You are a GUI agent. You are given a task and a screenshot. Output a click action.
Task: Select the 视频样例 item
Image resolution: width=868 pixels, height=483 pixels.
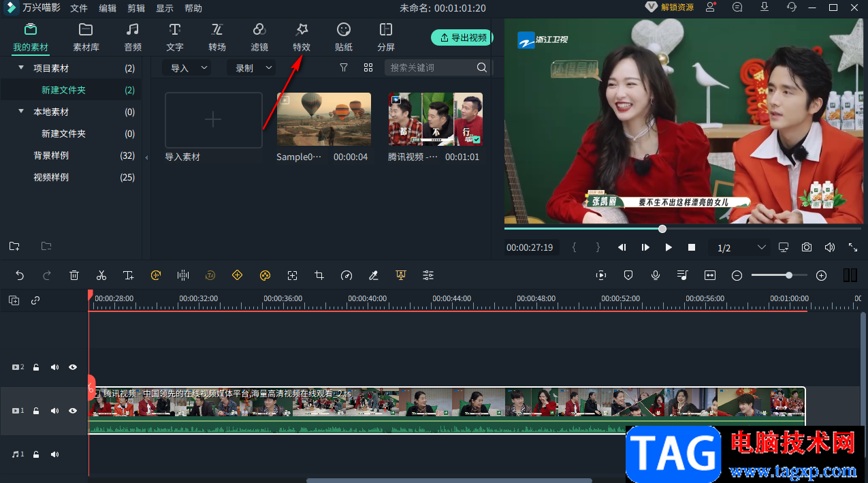click(x=71, y=177)
